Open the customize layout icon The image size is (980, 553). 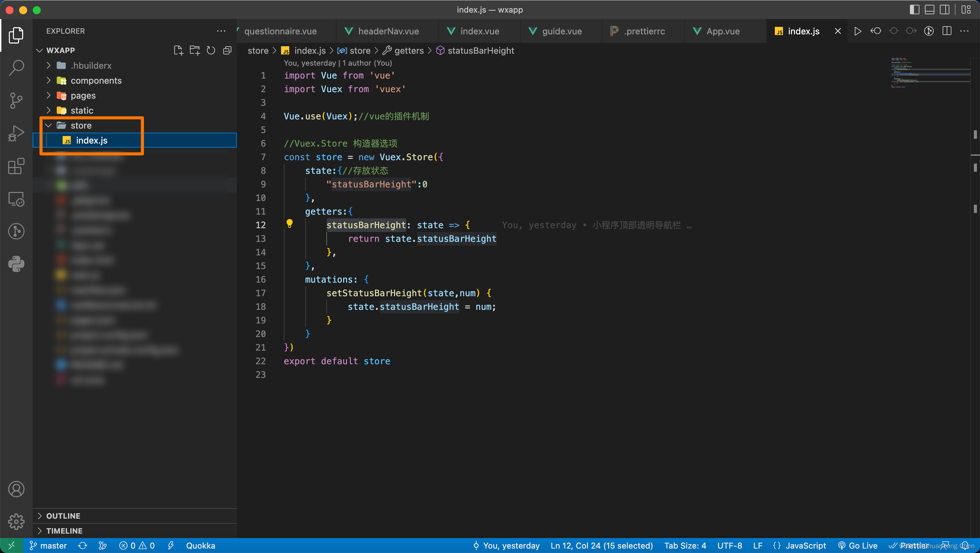[966, 10]
